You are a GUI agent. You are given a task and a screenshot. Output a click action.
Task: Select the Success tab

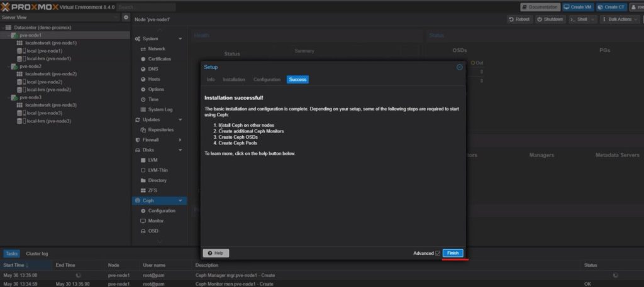[x=297, y=80]
